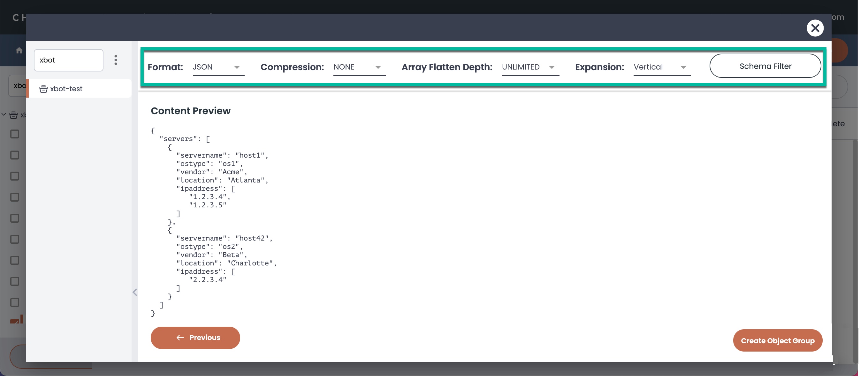Click the left arrow icon in Previous button
The image size is (868, 379).
pyautogui.click(x=180, y=338)
